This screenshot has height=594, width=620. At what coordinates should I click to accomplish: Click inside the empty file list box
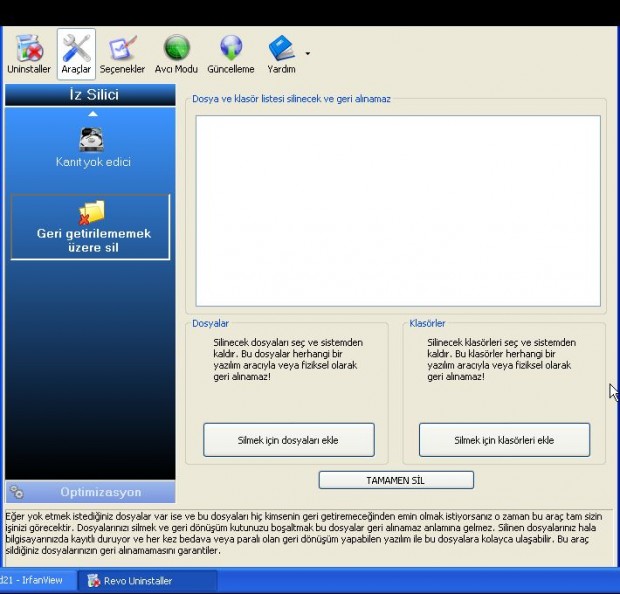coord(397,210)
